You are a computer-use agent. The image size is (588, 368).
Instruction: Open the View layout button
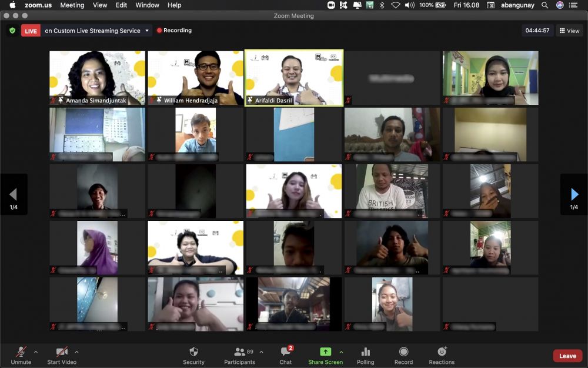pos(570,31)
